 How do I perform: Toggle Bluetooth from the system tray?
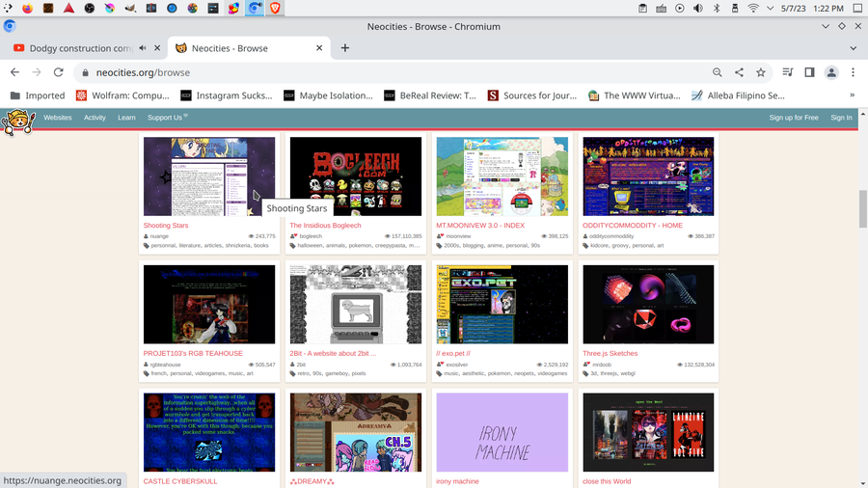(x=717, y=8)
